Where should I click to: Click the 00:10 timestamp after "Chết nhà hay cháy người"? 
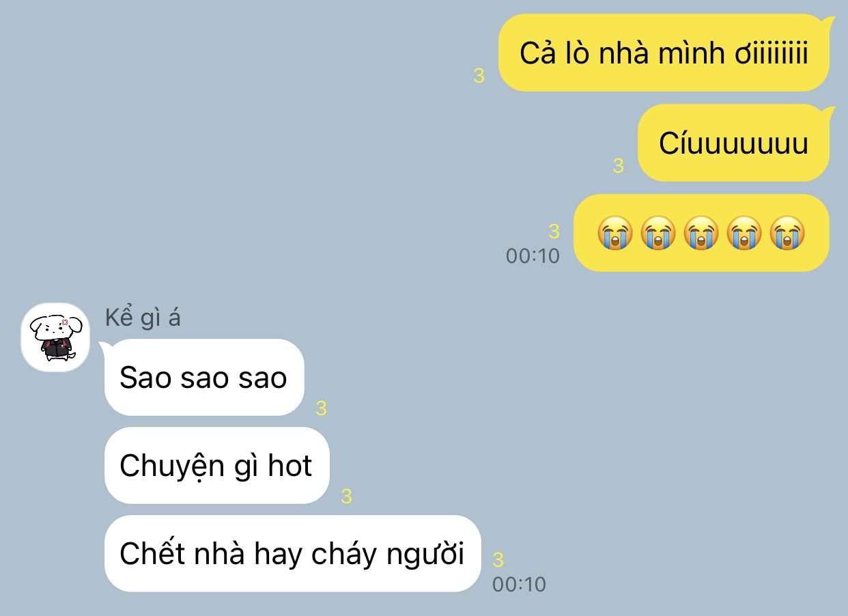[x=519, y=585]
